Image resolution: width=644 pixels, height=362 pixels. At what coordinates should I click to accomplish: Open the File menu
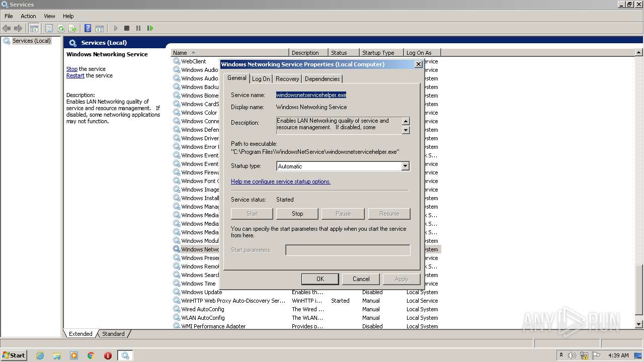tap(9, 16)
